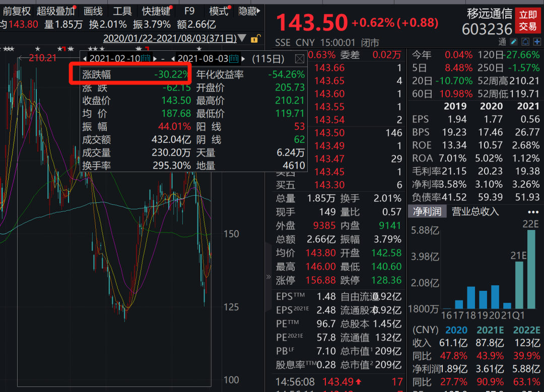Click the » collapse toggle on chart edge

268,276
